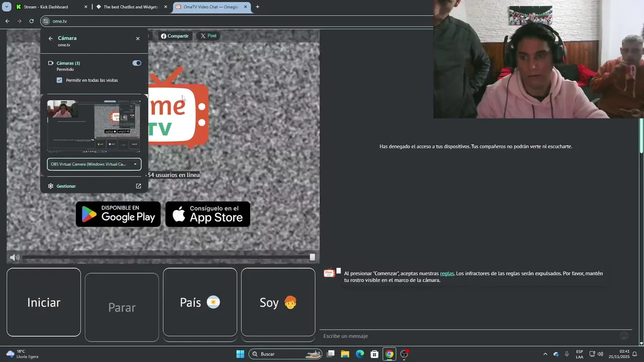Get the app on Google Play
Screen dimensions: 644x362
pos(118,214)
